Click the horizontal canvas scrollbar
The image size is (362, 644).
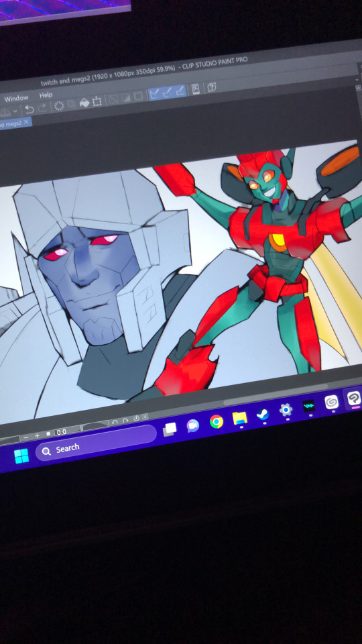pyautogui.click(x=275, y=396)
